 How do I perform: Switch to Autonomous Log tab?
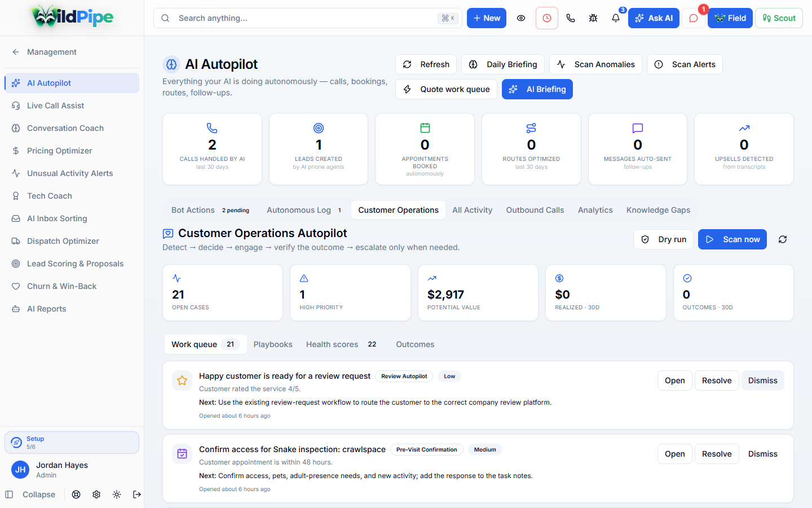pos(304,210)
